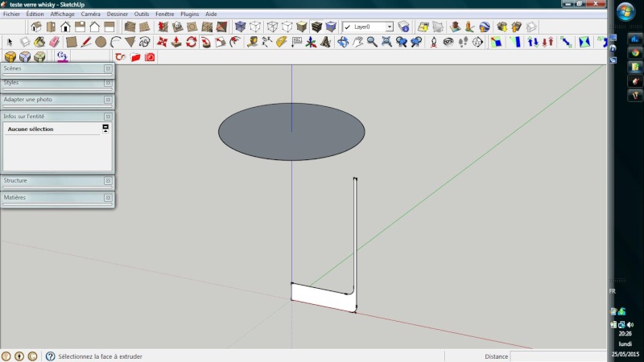Open the Plugins menu
644x362 pixels.
[x=190, y=14]
